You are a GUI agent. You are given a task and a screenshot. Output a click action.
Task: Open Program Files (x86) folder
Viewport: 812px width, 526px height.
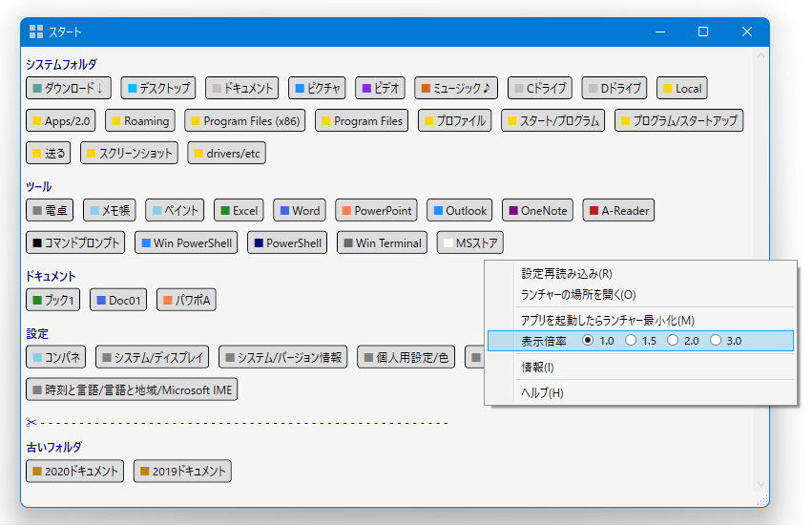[245, 120]
